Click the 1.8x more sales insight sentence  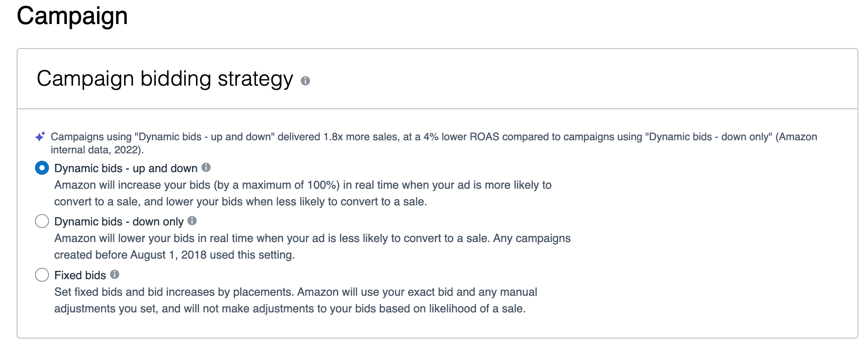pos(434,137)
